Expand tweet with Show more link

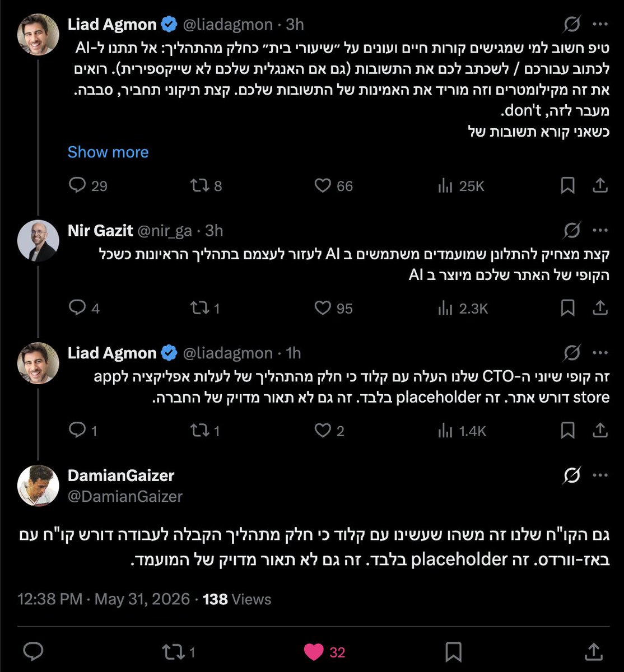108,152
